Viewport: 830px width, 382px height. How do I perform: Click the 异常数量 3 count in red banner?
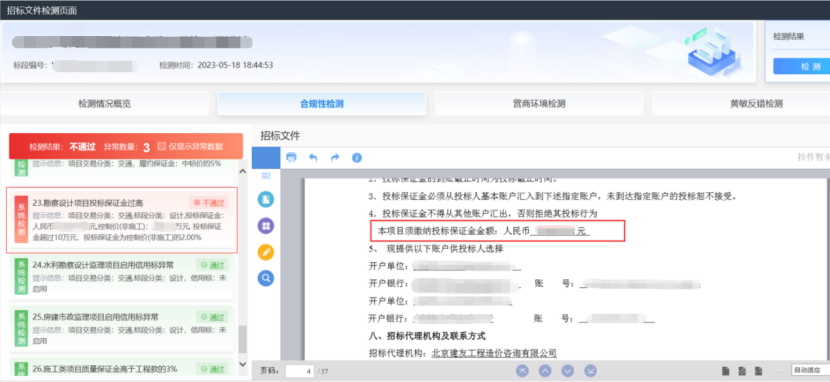click(127, 147)
